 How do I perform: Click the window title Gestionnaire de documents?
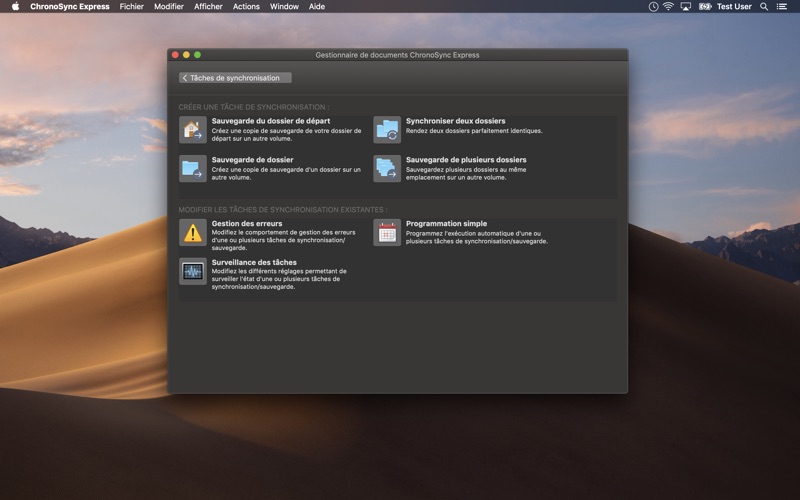click(x=397, y=55)
